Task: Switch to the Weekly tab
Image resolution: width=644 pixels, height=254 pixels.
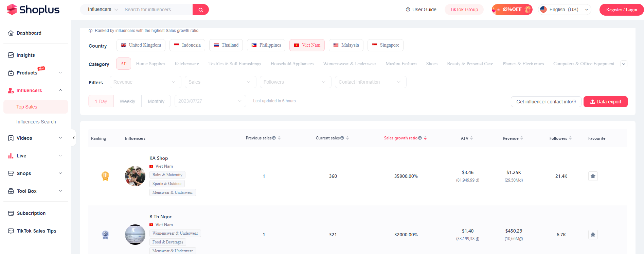Action: [127, 101]
